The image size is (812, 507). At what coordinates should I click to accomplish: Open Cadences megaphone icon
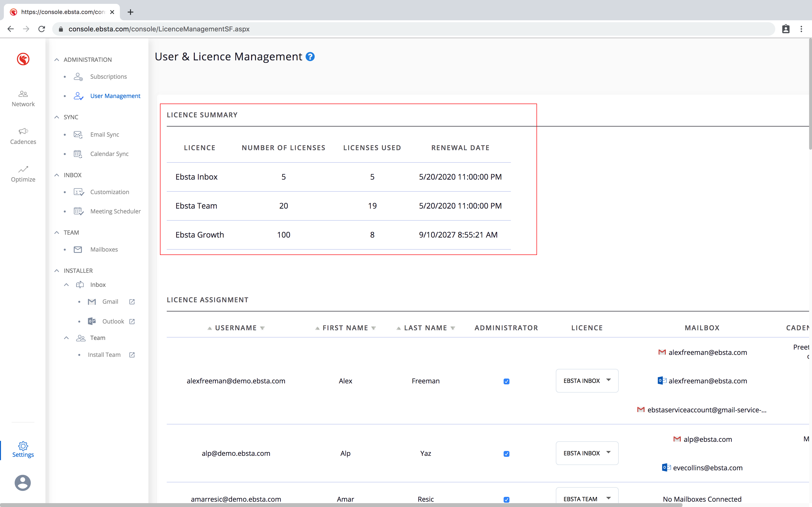click(23, 131)
